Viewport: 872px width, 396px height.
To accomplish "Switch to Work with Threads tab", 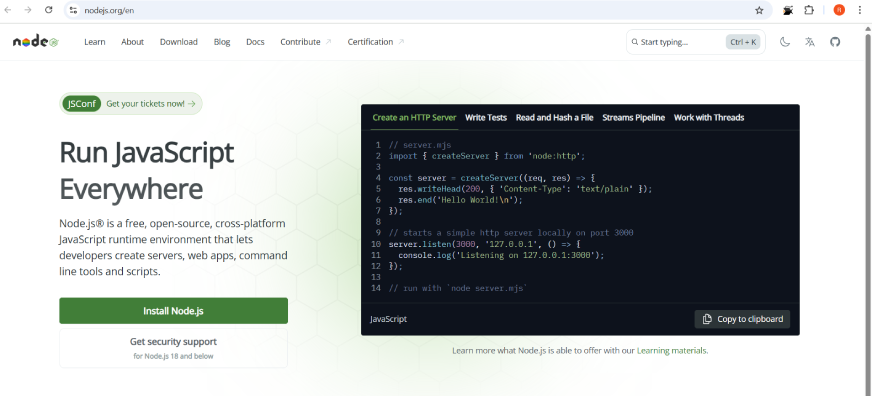I will coord(709,117).
